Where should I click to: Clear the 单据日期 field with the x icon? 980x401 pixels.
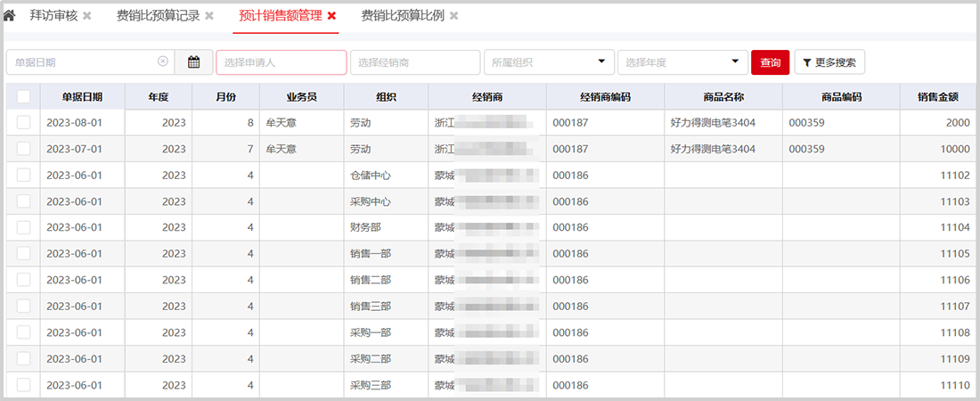163,61
